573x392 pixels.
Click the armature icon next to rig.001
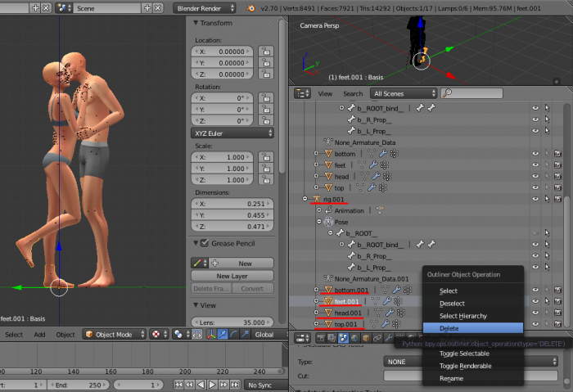[316, 199]
